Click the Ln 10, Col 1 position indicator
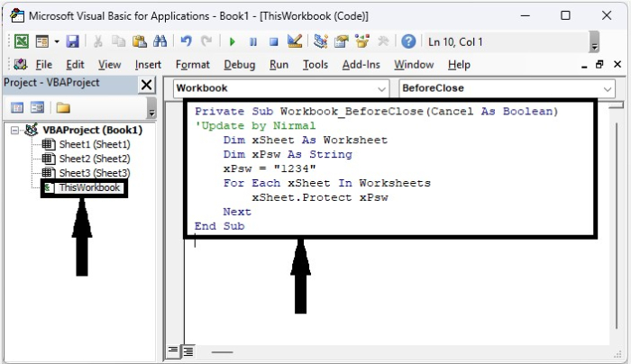The image size is (631, 364). [x=455, y=41]
